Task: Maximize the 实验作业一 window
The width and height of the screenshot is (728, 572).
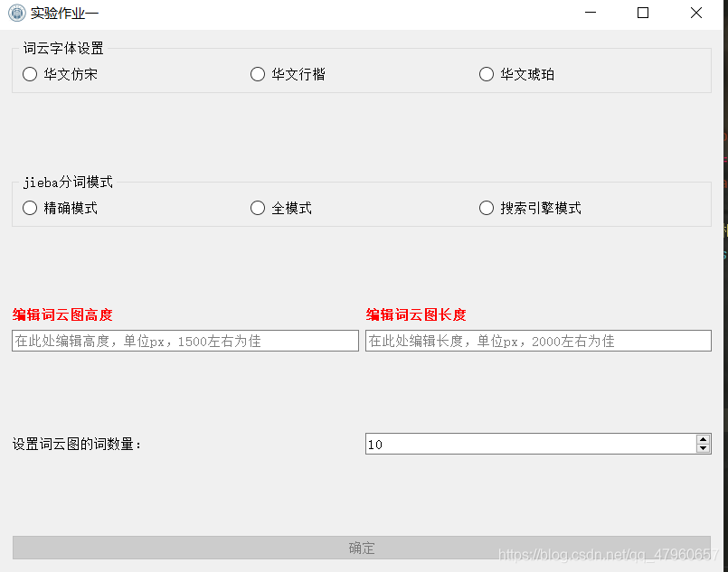Action: pos(643,13)
